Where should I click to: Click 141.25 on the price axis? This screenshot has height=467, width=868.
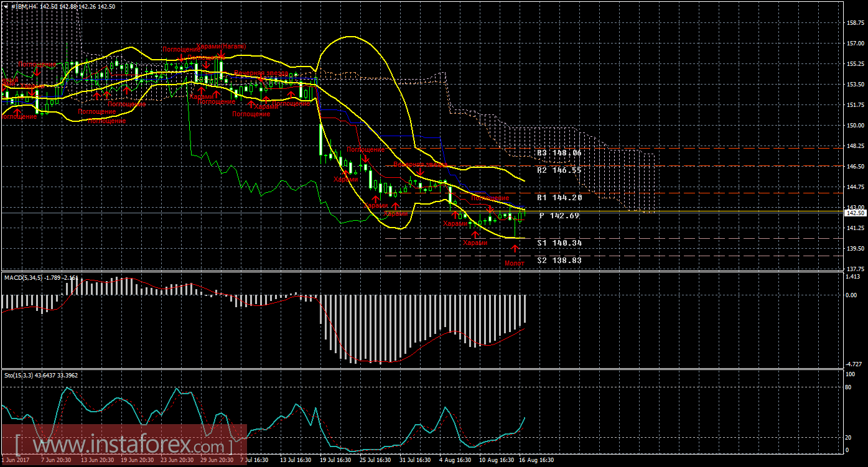click(x=856, y=228)
